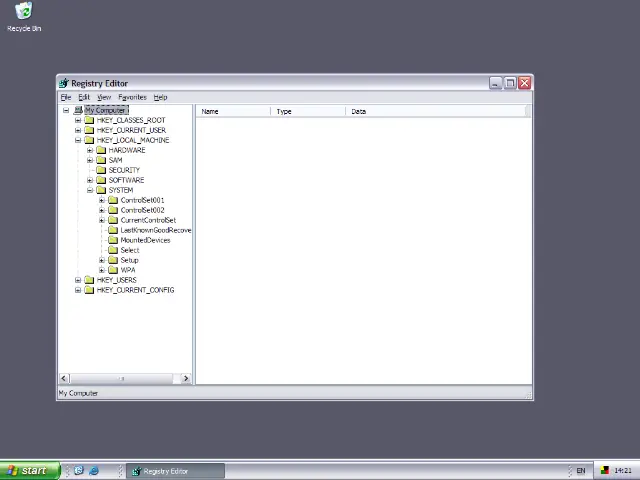Click MountedDevices folder icon
Viewport: 640px width, 480px height.
pyautogui.click(x=113, y=240)
